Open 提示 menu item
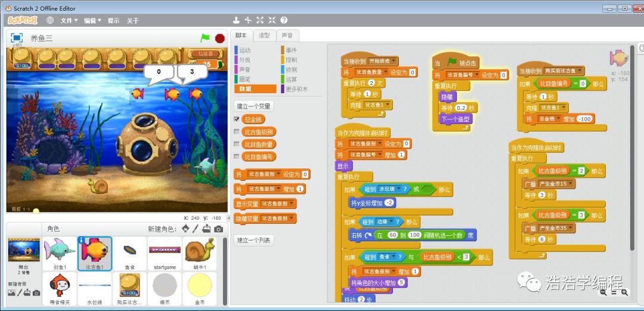 coord(113,20)
